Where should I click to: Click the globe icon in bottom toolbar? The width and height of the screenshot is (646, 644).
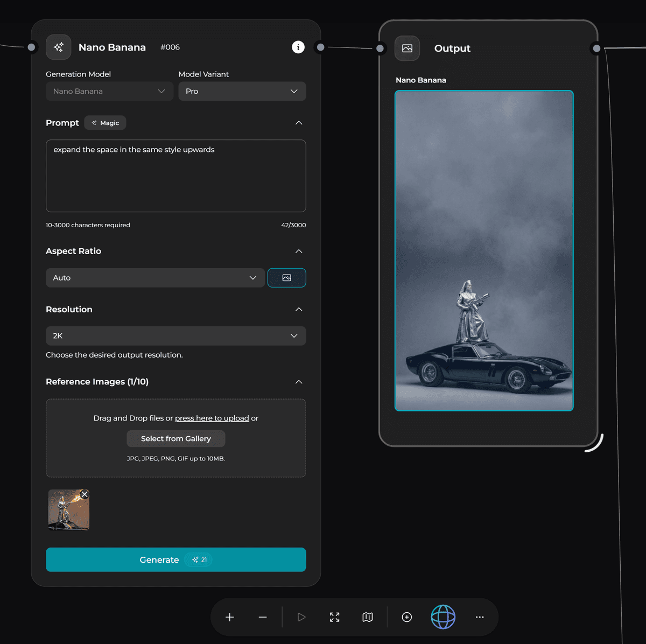tap(443, 617)
